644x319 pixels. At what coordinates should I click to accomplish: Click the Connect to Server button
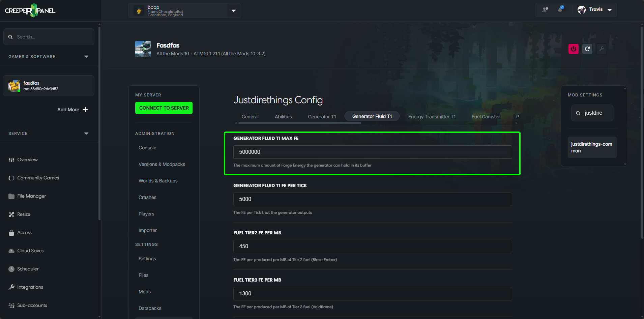coord(164,108)
